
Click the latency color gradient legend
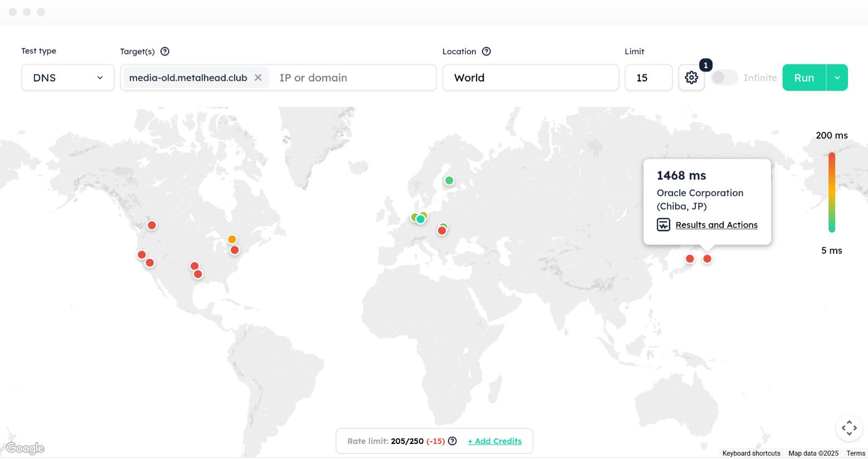[x=832, y=192]
